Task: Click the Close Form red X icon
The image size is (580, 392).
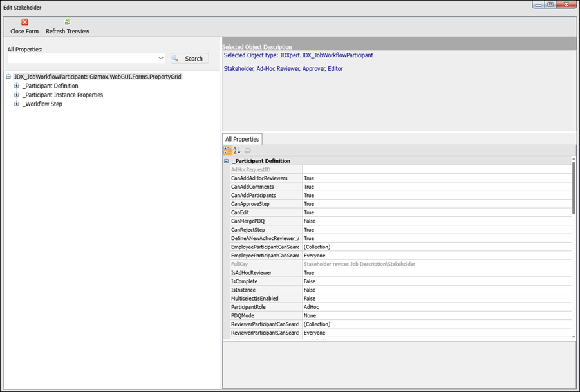Action: (24, 23)
